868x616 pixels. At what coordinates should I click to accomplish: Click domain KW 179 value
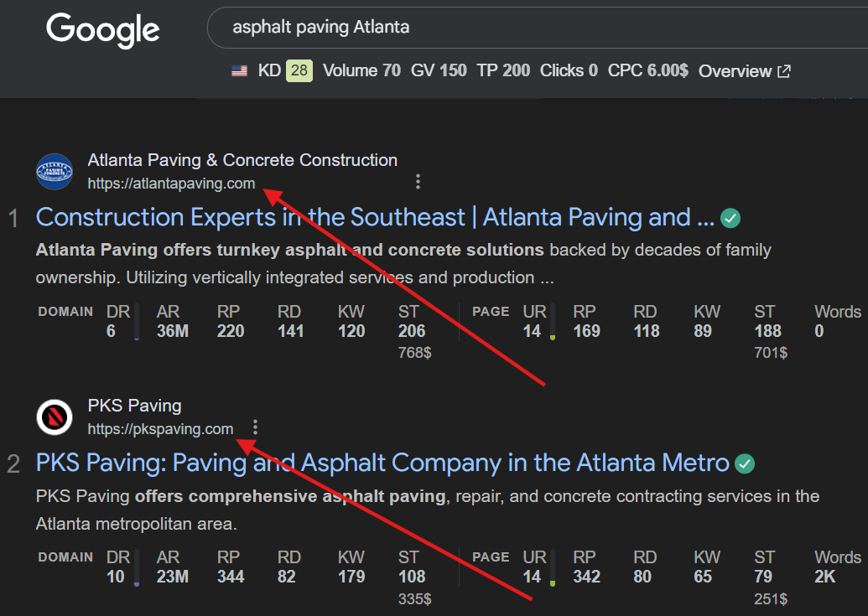pos(351,577)
